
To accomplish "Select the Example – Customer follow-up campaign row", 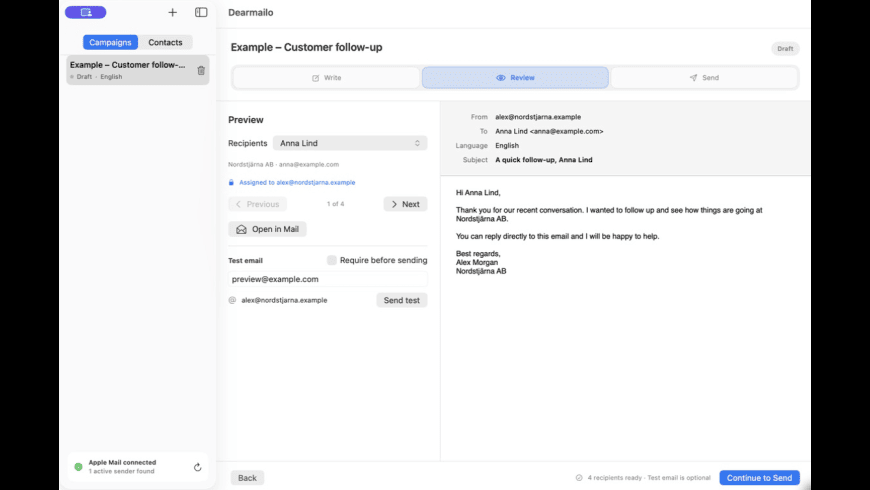I will pos(138,70).
